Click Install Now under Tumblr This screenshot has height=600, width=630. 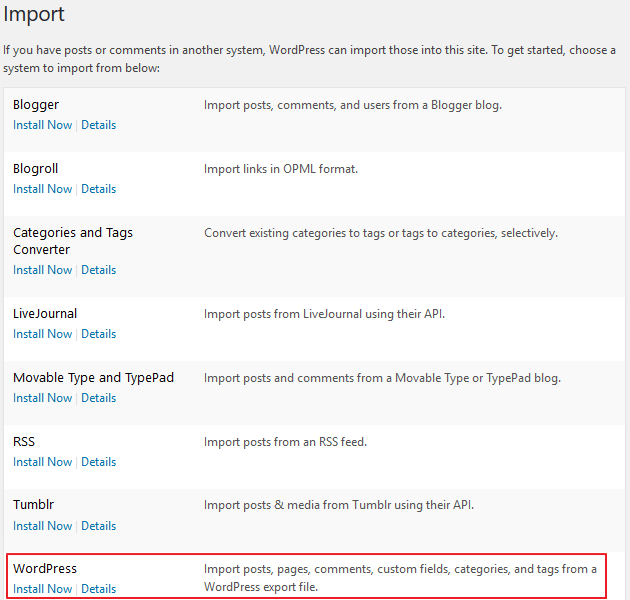pyautogui.click(x=43, y=526)
